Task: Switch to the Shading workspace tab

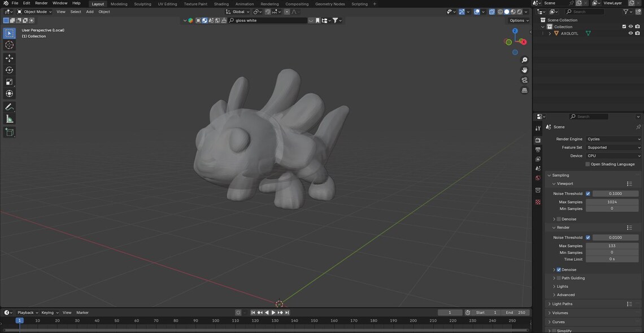Action: point(221,4)
